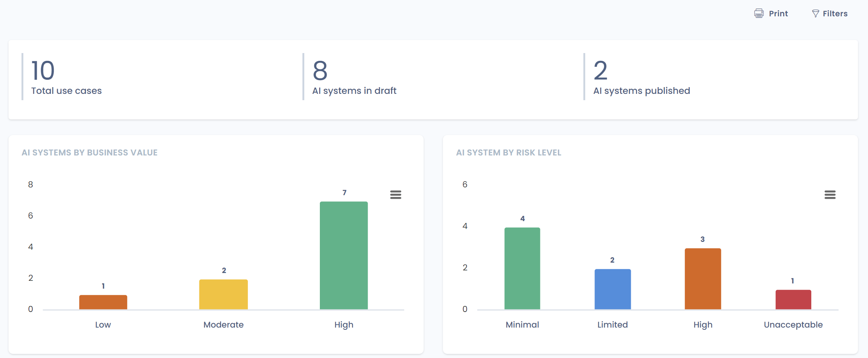Click the AI systems published stat
The width and height of the screenshot is (868, 358).
pos(641,91)
